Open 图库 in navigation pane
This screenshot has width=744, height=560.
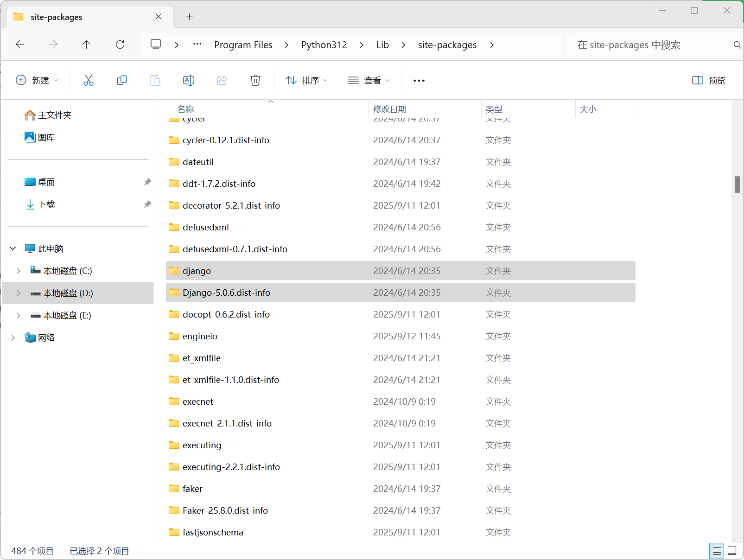tap(40, 137)
